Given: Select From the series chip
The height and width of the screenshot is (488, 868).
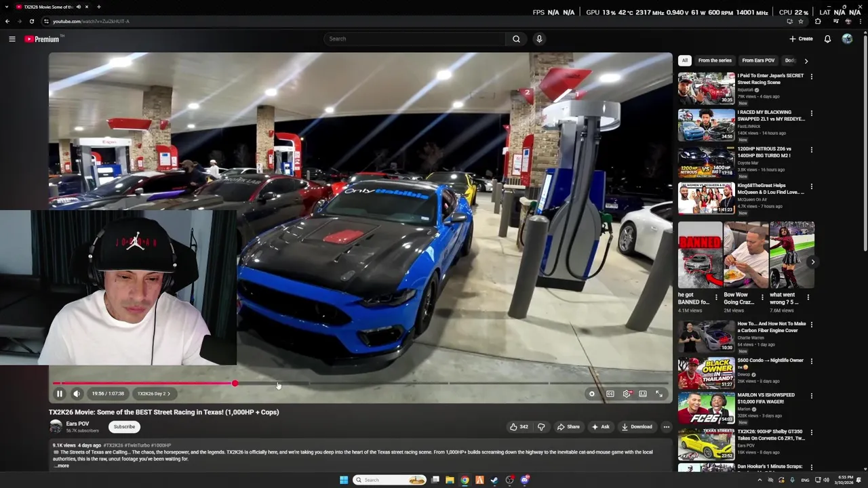Looking at the screenshot, I should pyautogui.click(x=715, y=60).
